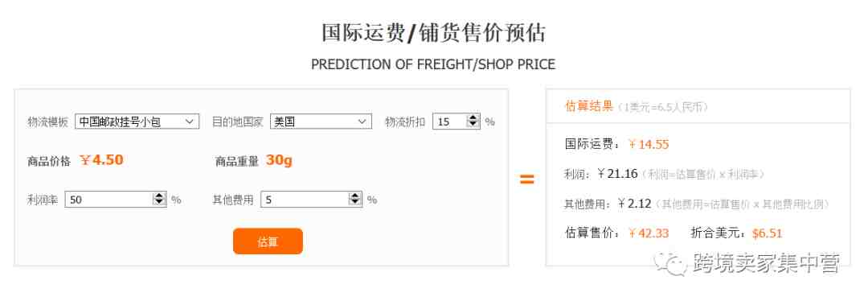Click the 估算售价 ￥42.33 result
Viewport: 868px width, 301px height.
649,233
